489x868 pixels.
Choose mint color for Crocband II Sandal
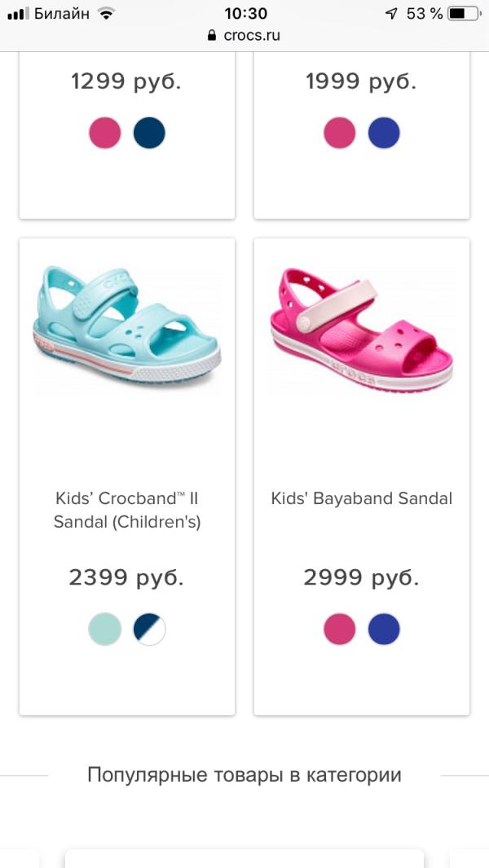click(x=104, y=629)
